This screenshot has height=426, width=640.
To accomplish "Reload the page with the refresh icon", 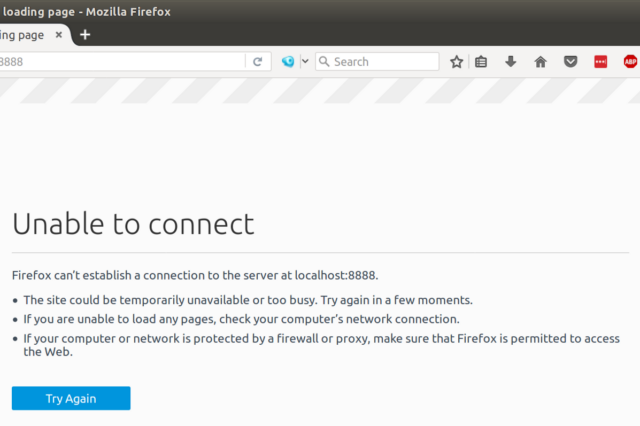I will pos(257,62).
